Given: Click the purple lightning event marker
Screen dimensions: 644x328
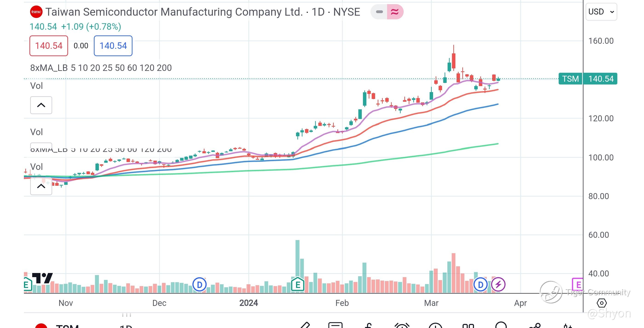Looking at the screenshot, I should pyautogui.click(x=498, y=284).
